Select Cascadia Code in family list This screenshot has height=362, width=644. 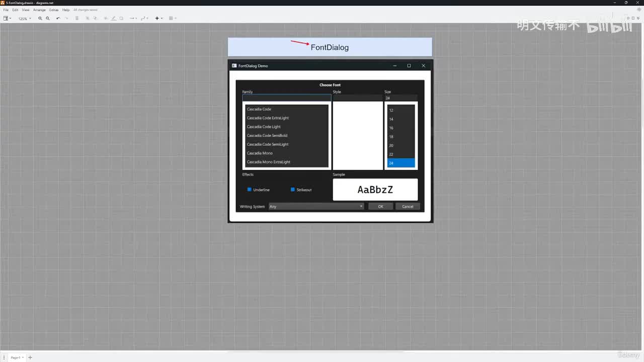pos(287,109)
